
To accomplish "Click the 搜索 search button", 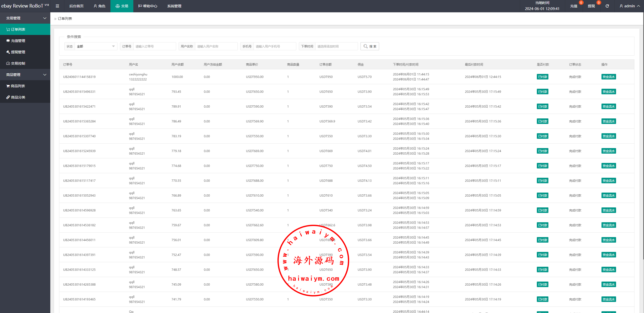I will click(x=370, y=46).
